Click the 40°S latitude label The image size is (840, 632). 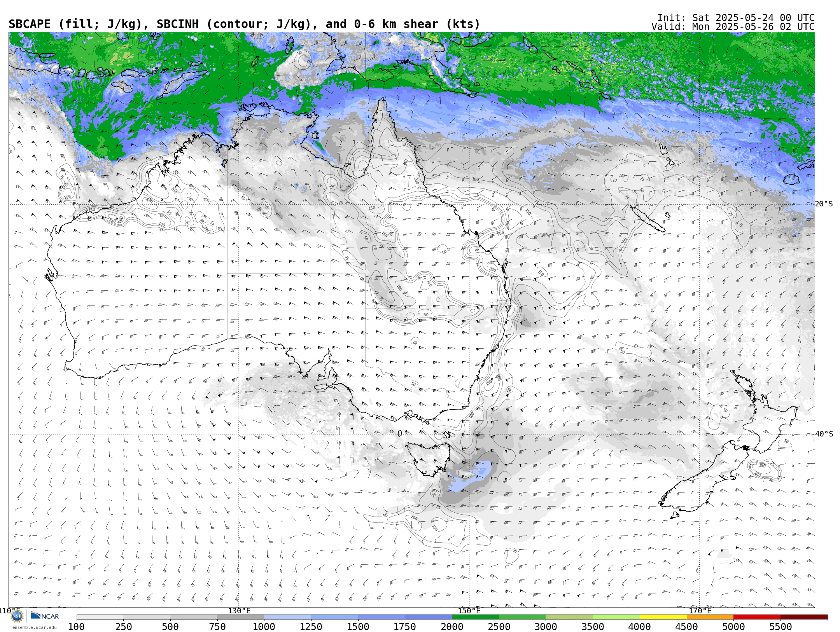pos(824,434)
